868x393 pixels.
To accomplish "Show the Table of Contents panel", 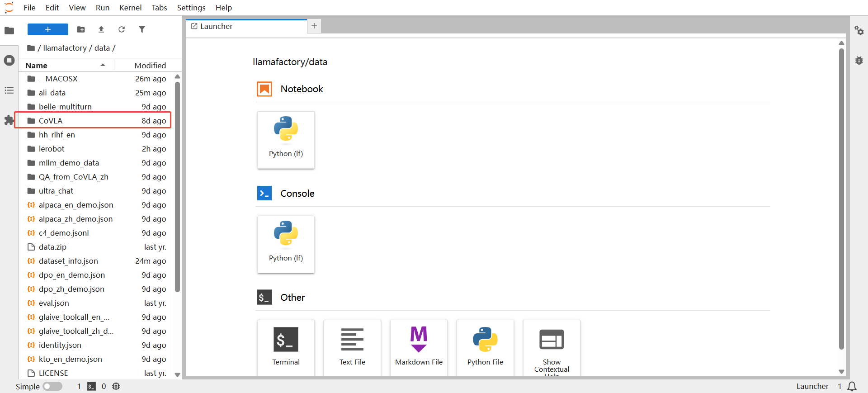I will 9,90.
